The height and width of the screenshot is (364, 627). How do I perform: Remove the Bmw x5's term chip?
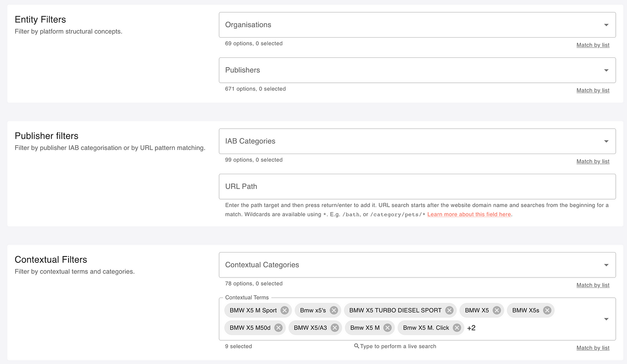tap(334, 310)
